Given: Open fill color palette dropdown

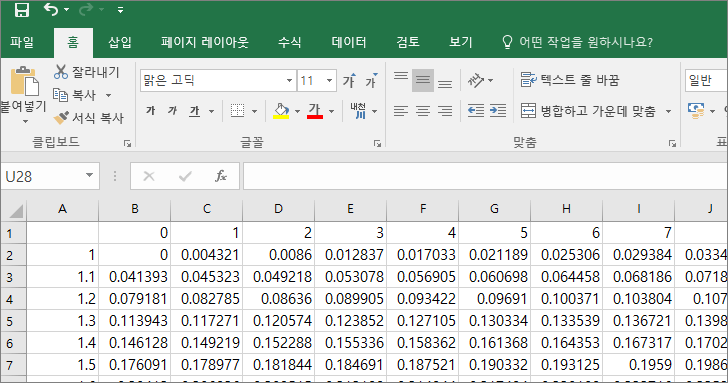Looking at the screenshot, I should tap(297, 111).
